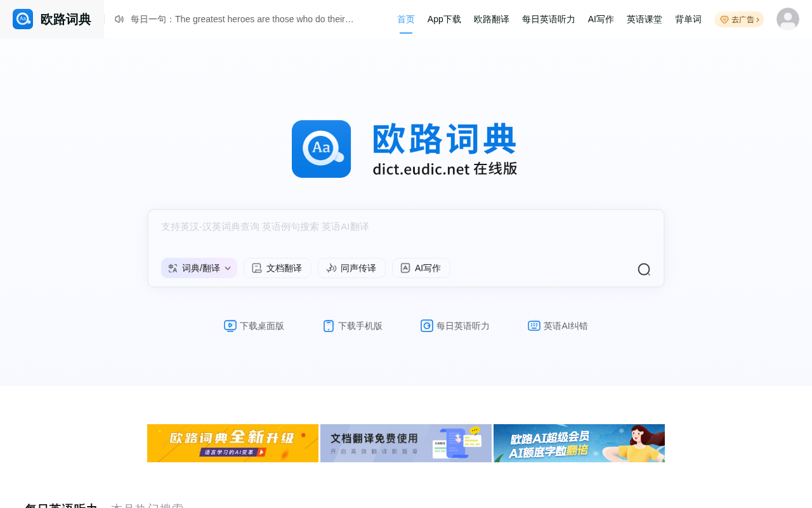Open the 去广告 chevron badge
812x508 pixels.
coord(739,20)
